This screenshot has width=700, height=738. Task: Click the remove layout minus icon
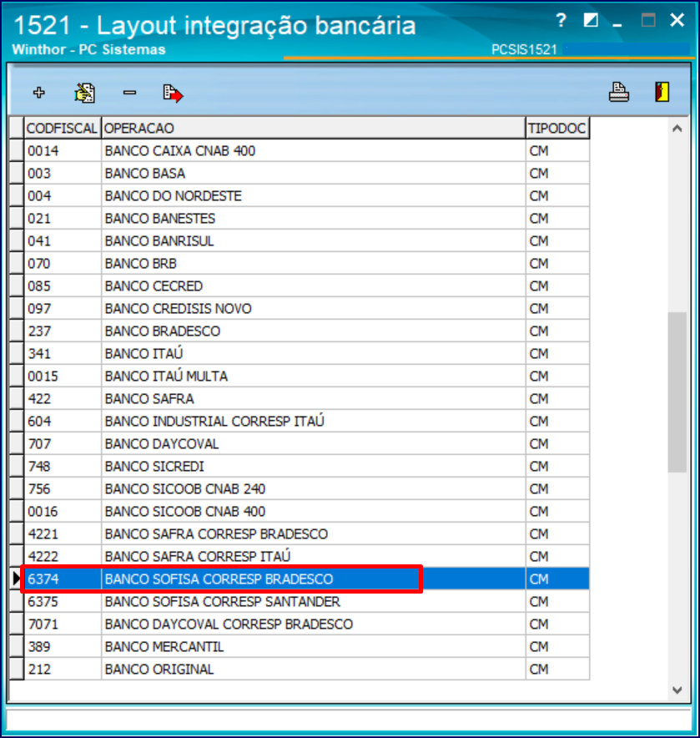[129, 93]
